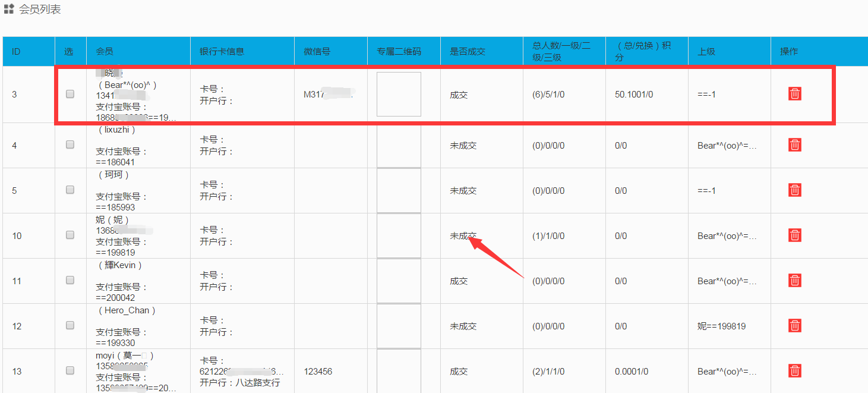Click trash icon for ID 10
This screenshot has height=393, width=868.
click(794, 235)
